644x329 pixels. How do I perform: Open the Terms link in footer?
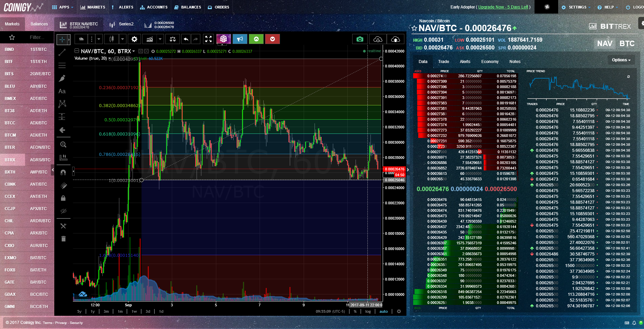point(47,323)
